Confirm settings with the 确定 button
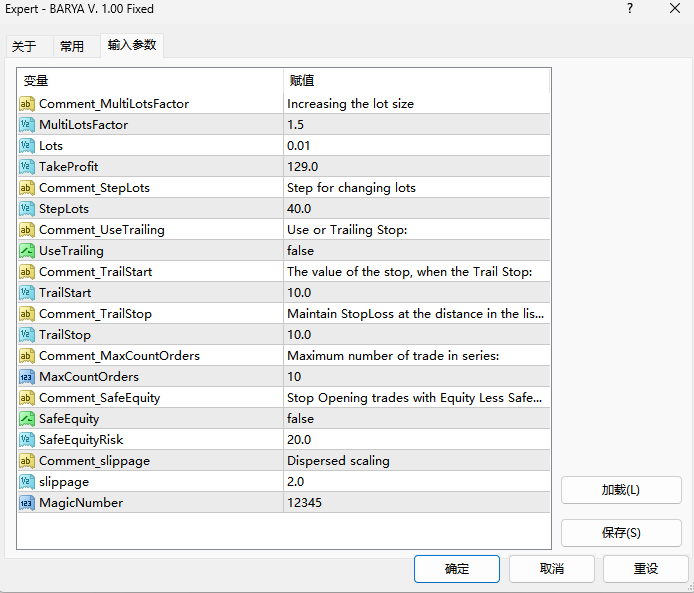 point(457,569)
